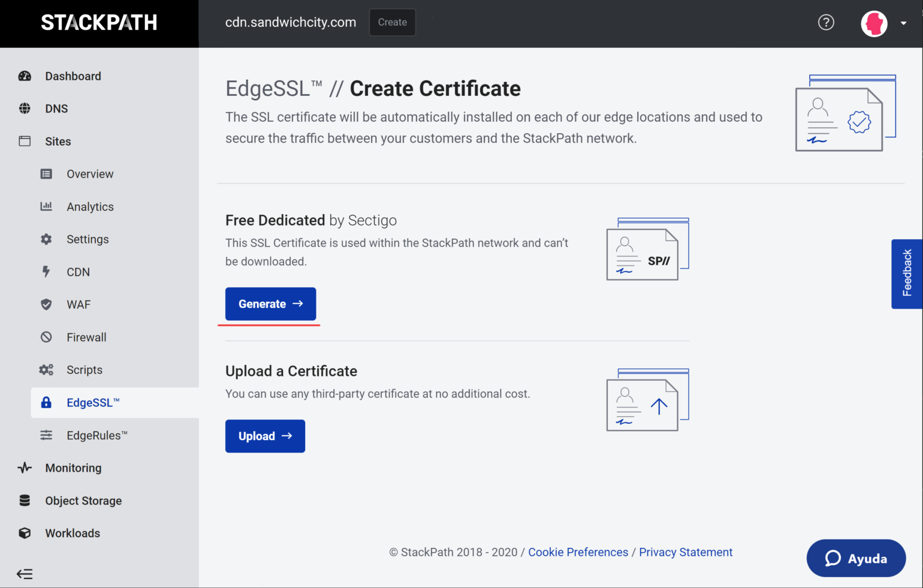Click the Create button in header
The width and height of the screenshot is (923, 588).
point(392,22)
